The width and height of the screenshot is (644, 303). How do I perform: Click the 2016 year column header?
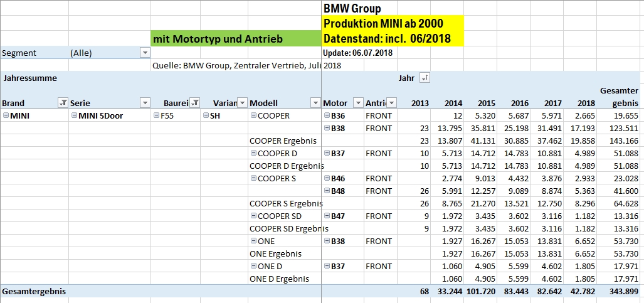[x=520, y=103]
